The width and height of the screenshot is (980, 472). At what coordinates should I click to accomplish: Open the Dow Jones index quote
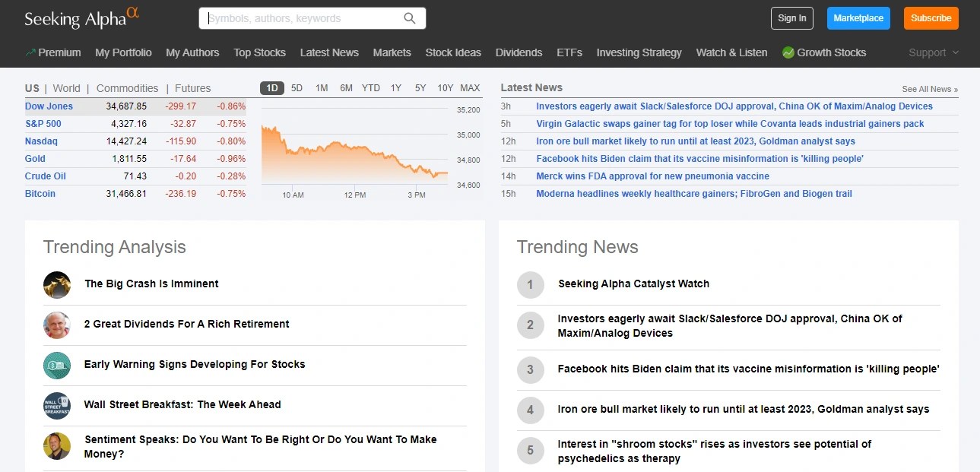point(48,106)
